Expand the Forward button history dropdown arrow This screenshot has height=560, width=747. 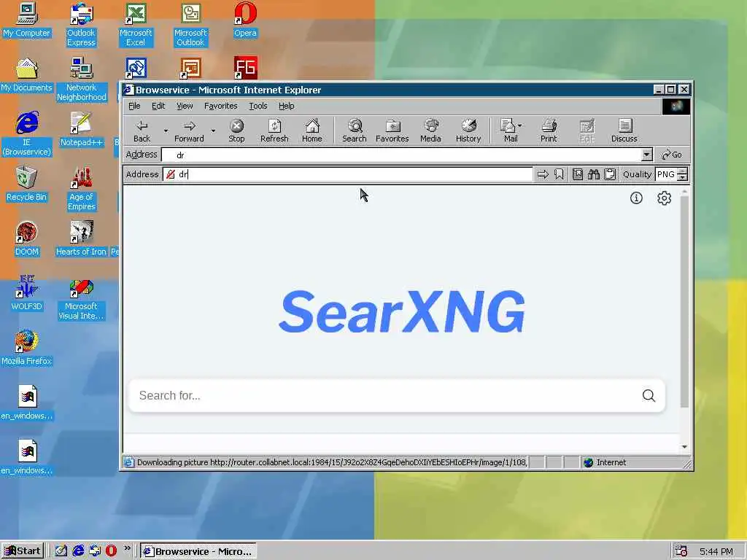213,131
